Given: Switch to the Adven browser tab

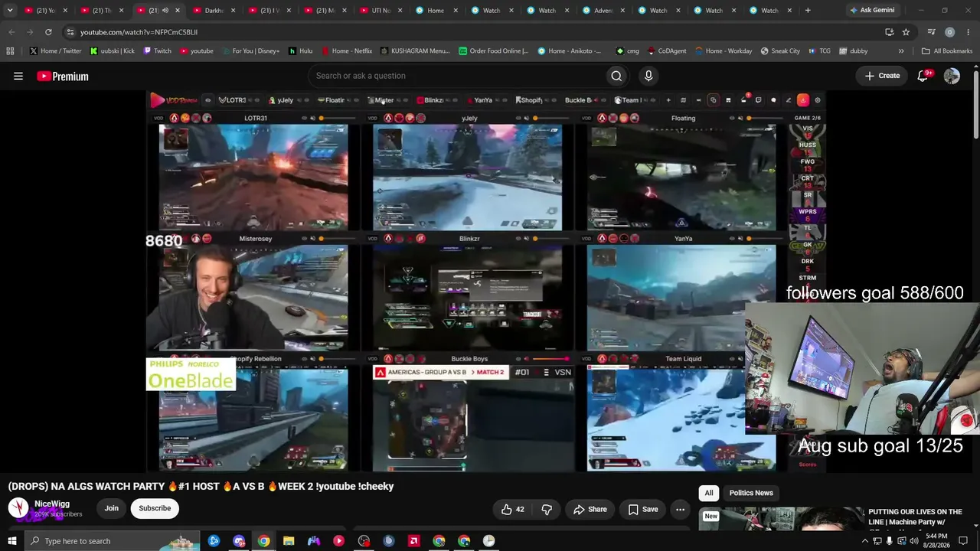Looking at the screenshot, I should pos(603,11).
